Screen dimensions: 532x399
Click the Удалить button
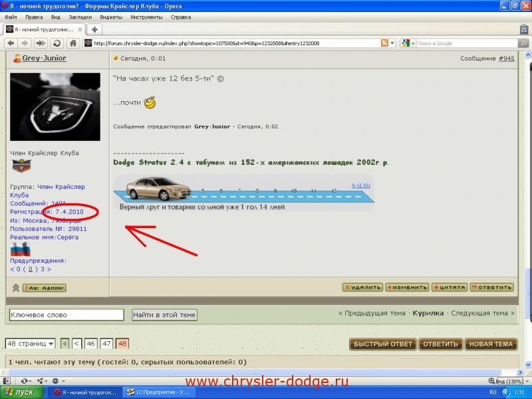(x=362, y=287)
